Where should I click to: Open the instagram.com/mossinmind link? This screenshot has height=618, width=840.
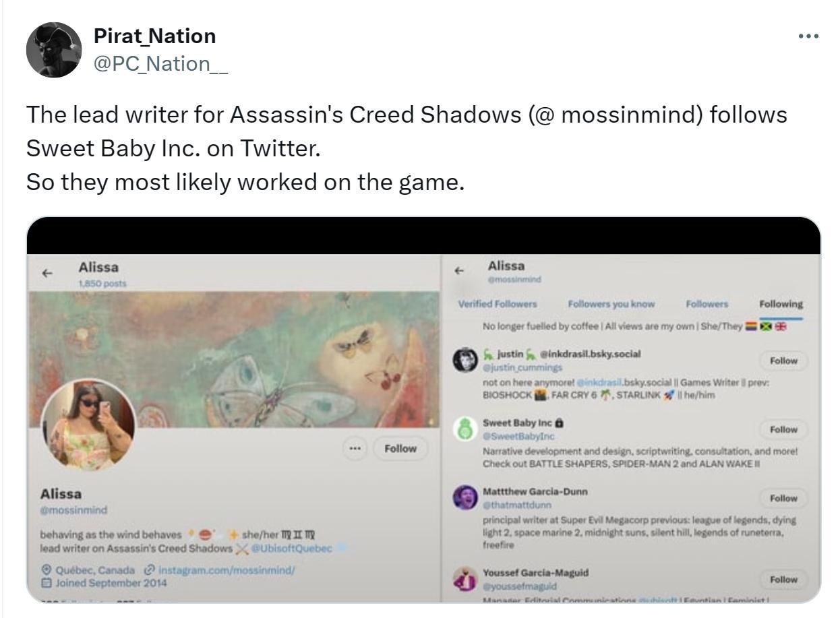tap(227, 569)
